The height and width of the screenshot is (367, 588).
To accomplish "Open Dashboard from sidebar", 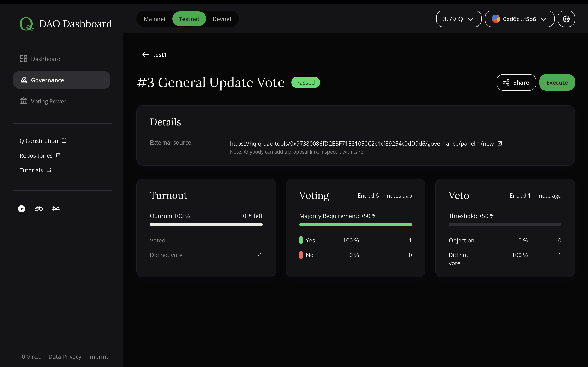I will click(x=46, y=59).
